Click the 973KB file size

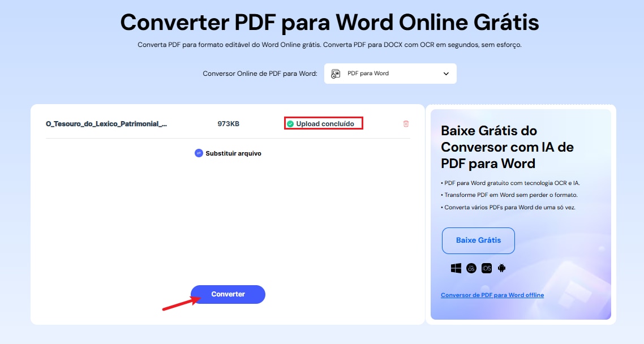pyautogui.click(x=229, y=123)
